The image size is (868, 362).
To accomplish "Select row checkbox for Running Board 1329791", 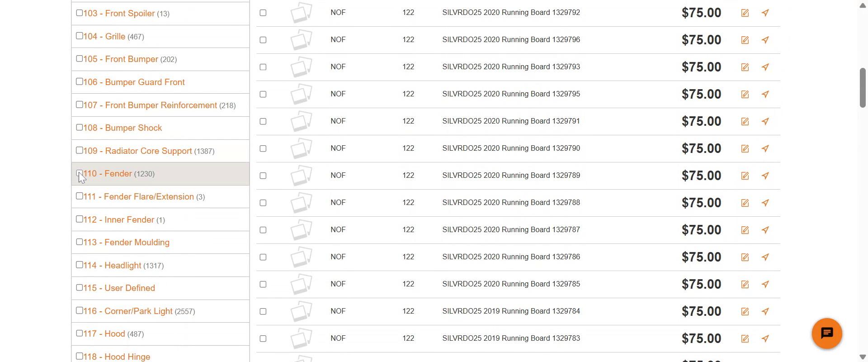I will point(263,121).
